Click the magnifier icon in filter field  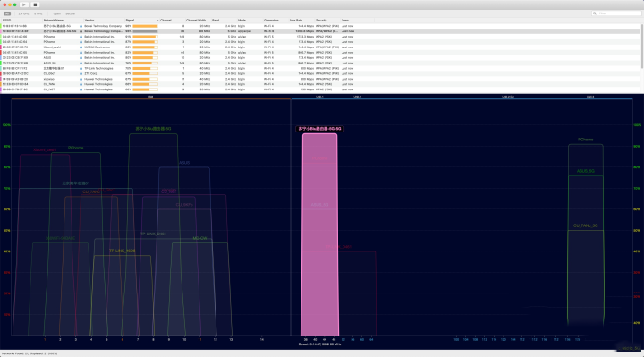click(x=595, y=13)
